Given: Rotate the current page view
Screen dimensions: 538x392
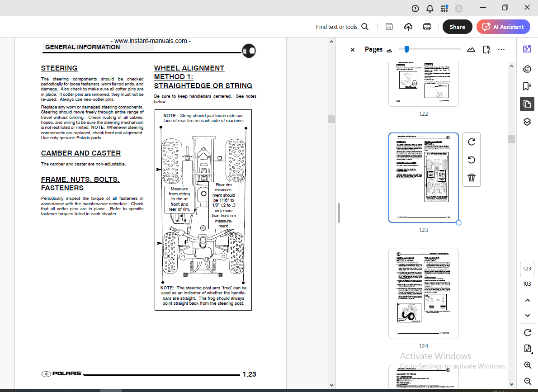Looking at the screenshot, I should point(527,332).
